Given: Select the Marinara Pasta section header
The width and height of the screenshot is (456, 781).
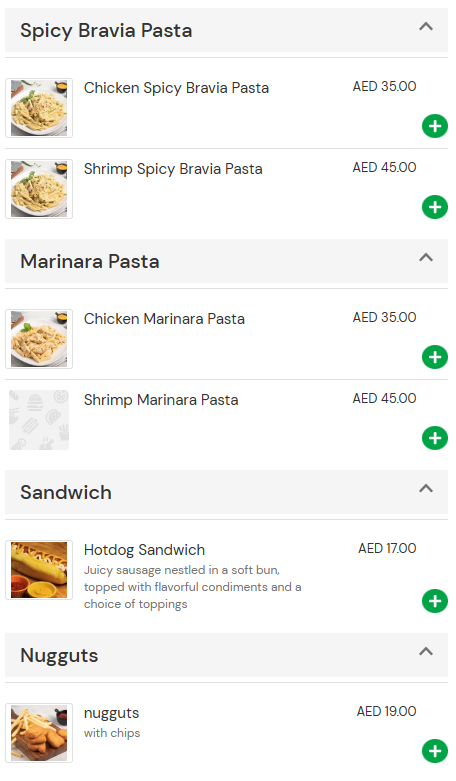Looking at the screenshot, I should (x=227, y=261).
